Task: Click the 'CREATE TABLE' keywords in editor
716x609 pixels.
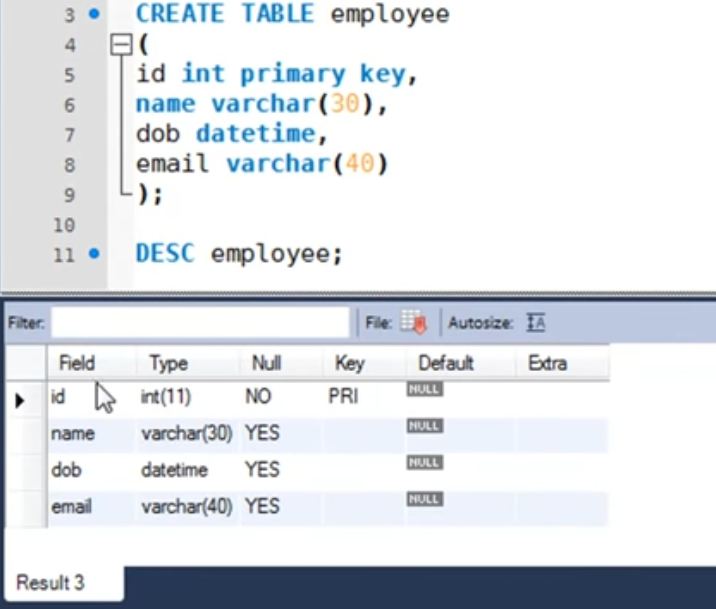Action: point(225,13)
